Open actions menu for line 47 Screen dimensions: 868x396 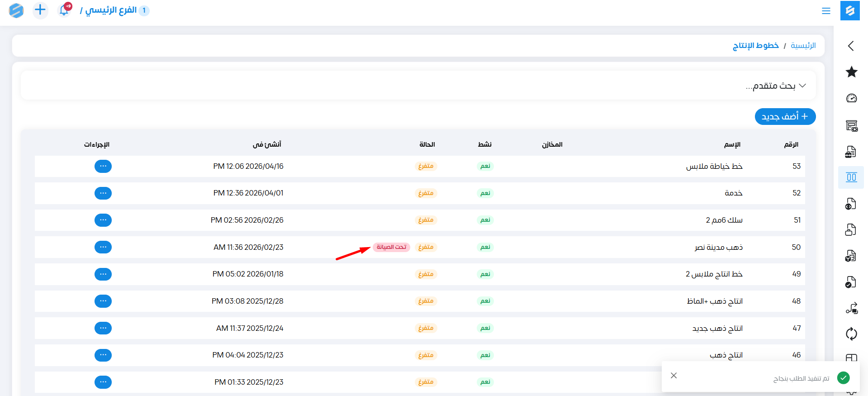coord(103,328)
